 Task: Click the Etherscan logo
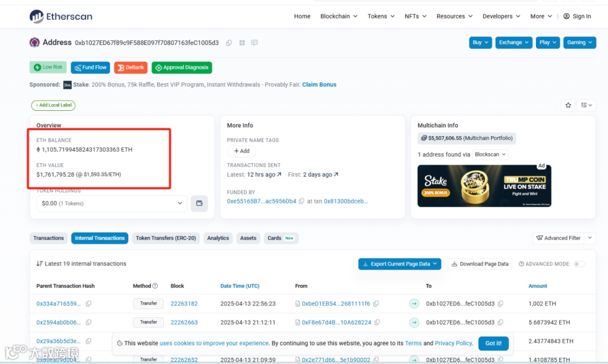(x=61, y=16)
